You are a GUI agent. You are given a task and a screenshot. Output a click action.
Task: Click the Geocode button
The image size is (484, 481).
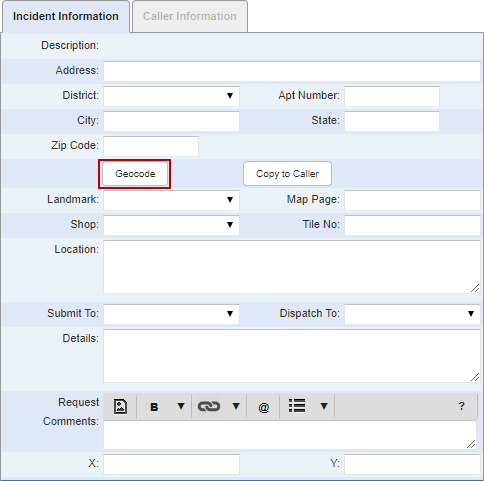coord(135,174)
